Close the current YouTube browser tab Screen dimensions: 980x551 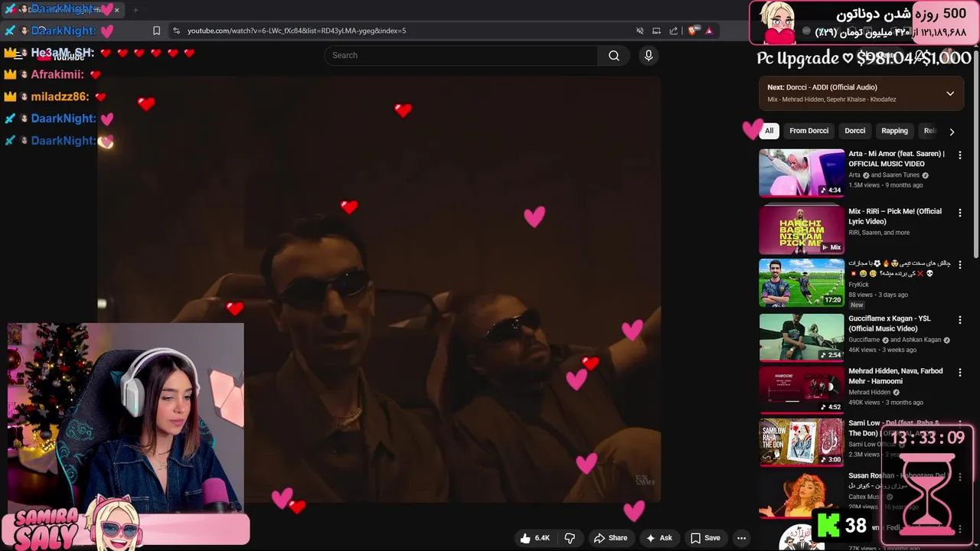tap(116, 10)
